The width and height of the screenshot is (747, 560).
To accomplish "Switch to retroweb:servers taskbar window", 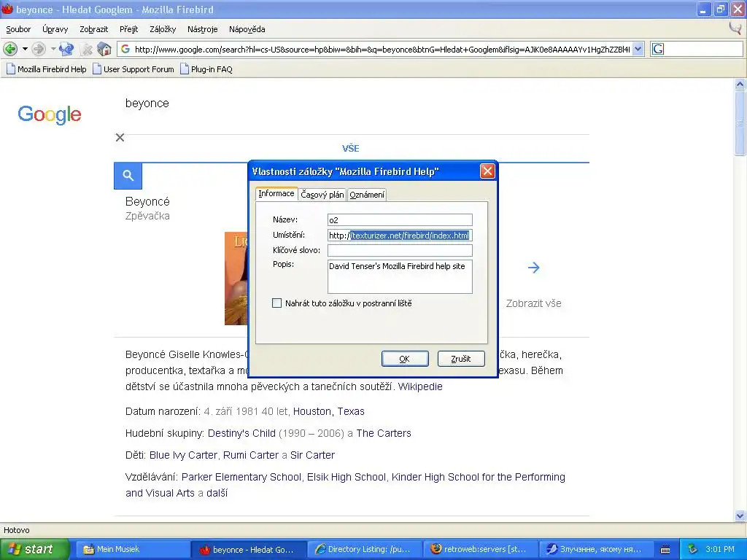I will (480, 549).
